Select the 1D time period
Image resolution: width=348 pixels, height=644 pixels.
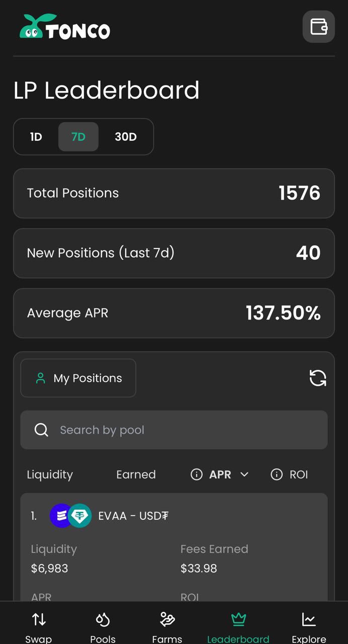coord(36,137)
